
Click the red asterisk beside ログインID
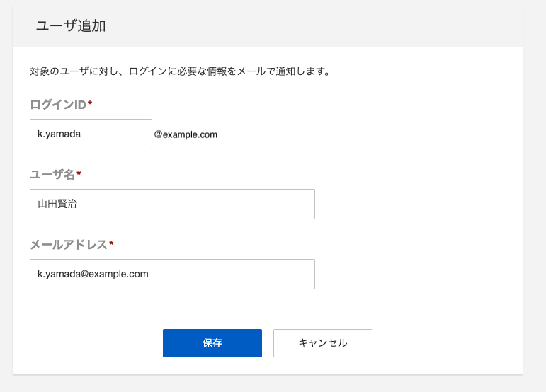90,103
